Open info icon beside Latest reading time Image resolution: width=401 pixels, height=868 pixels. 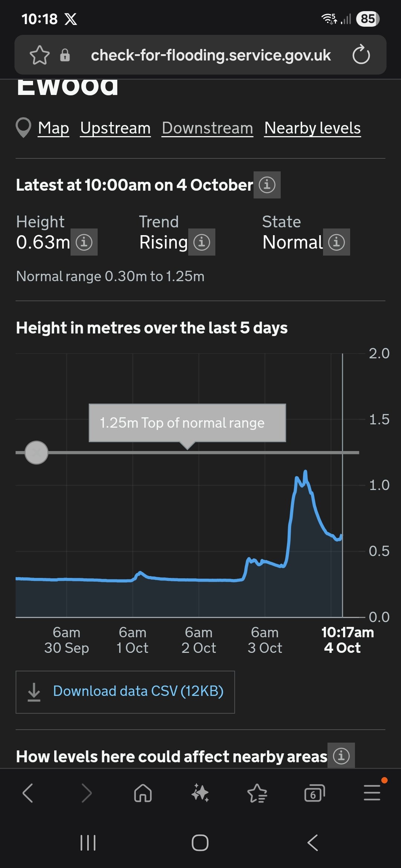point(267,185)
